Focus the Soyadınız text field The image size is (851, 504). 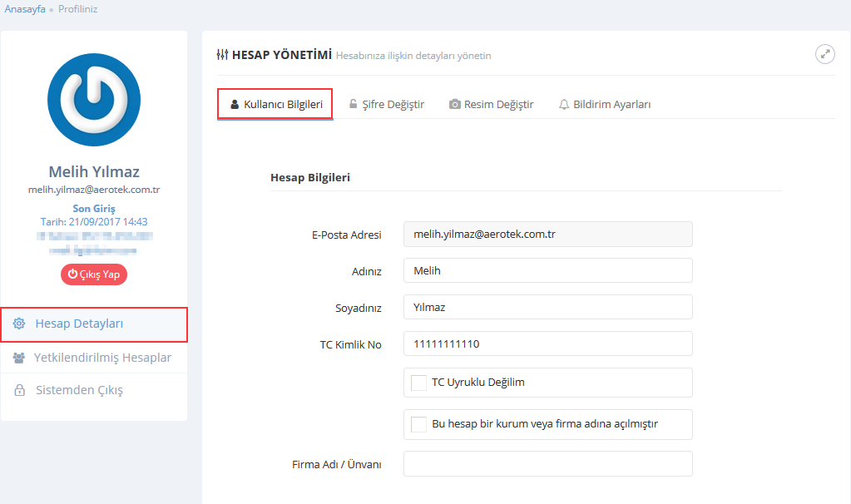tap(547, 307)
